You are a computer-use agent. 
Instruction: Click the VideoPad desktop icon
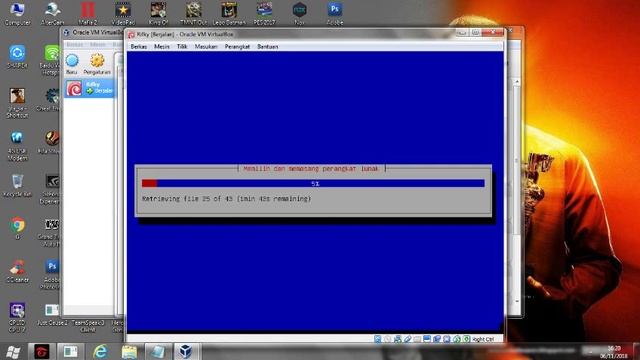[x=123, y=13]
